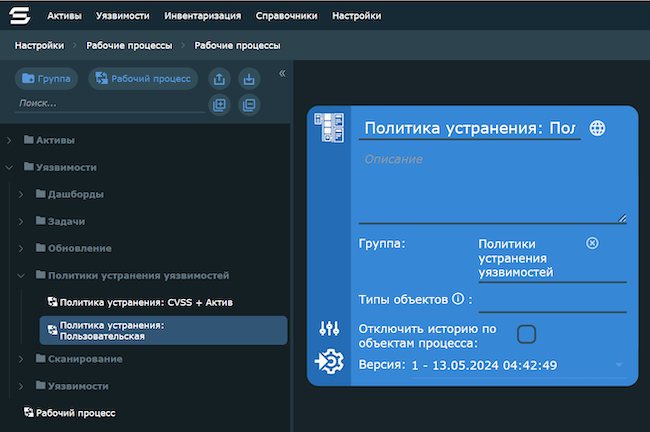Click the workflow diagram icon in card

pos(329,128)
